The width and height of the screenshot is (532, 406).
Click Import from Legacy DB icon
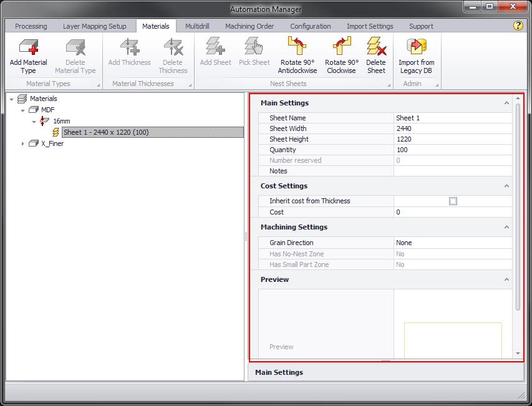click(x=416, y=46)
